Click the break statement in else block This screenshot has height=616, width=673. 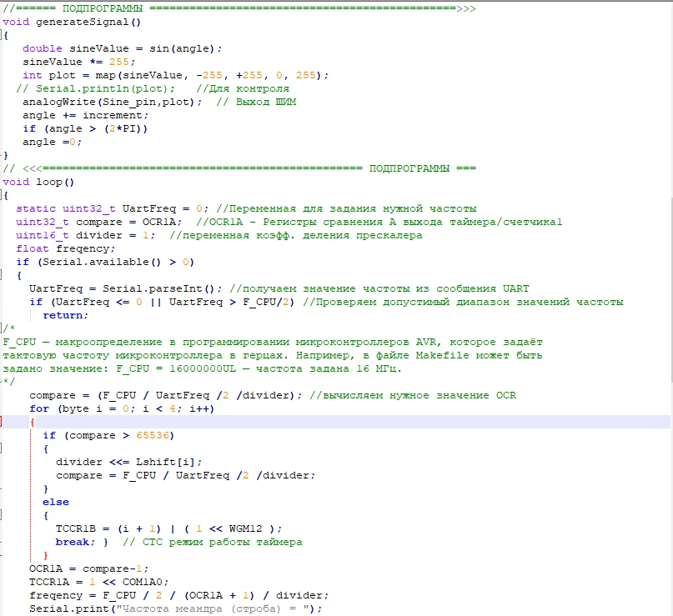(76, 542)
